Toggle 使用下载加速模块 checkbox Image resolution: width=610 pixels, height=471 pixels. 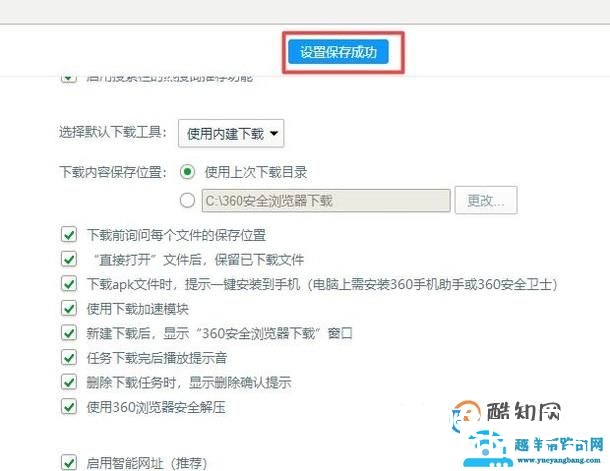tap(69, 309)
